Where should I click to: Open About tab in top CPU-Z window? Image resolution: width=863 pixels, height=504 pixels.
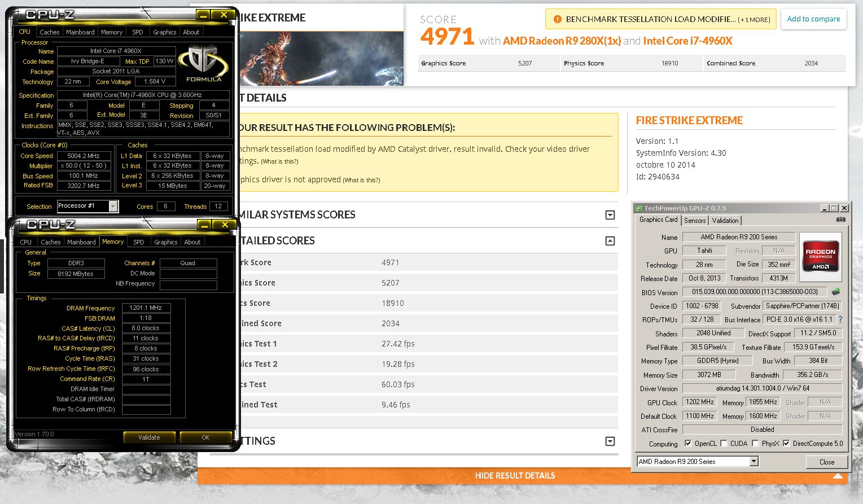[x=191, y=32]
